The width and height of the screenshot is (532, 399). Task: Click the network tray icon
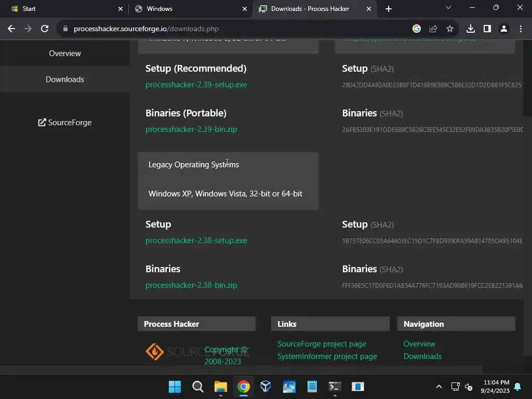tap(455, 387)
